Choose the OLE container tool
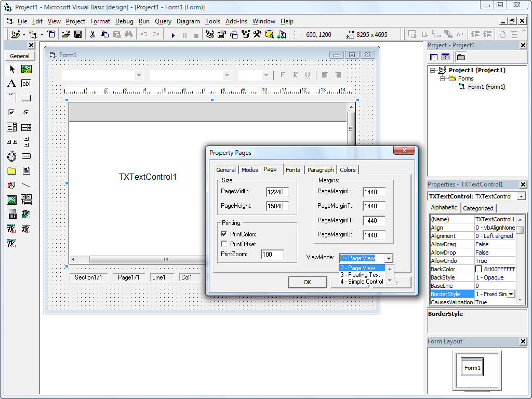This screenshot has width=532, height=399. tap(11, 214)
